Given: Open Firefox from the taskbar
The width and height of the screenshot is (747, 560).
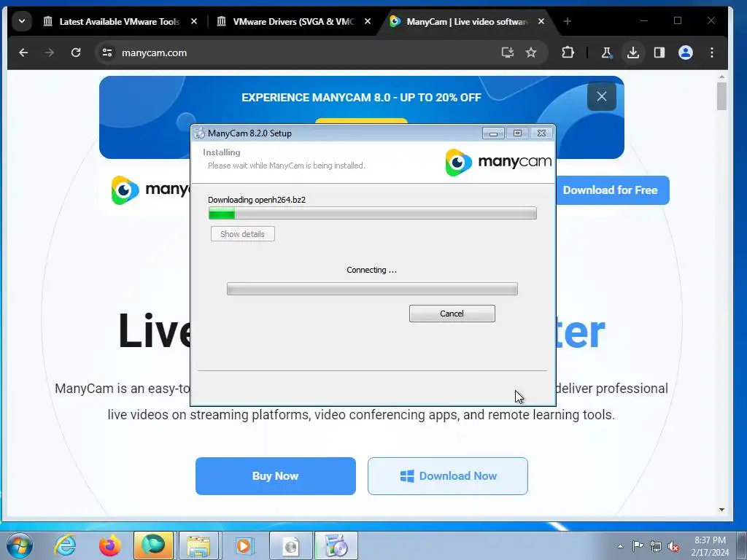Looking at the screenshot, I should coord(109,545).
